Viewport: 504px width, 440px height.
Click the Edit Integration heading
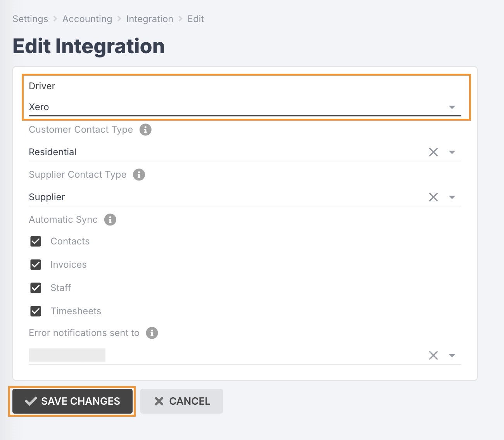[x=89, y=46]
